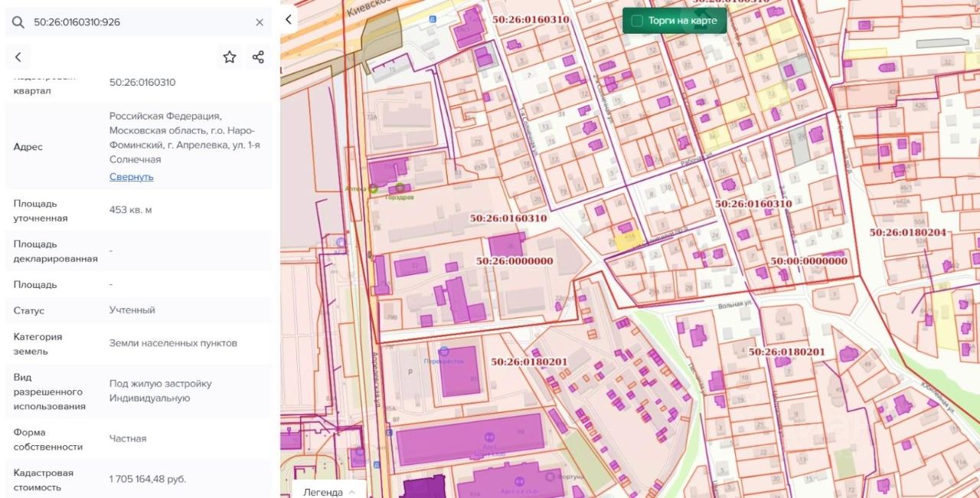Select the purple building numbered 26

click(506, 245)
